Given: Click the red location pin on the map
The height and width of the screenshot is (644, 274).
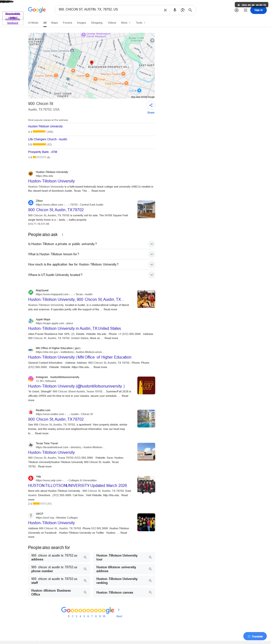Looking at the screenshot, I should [92, 63].
